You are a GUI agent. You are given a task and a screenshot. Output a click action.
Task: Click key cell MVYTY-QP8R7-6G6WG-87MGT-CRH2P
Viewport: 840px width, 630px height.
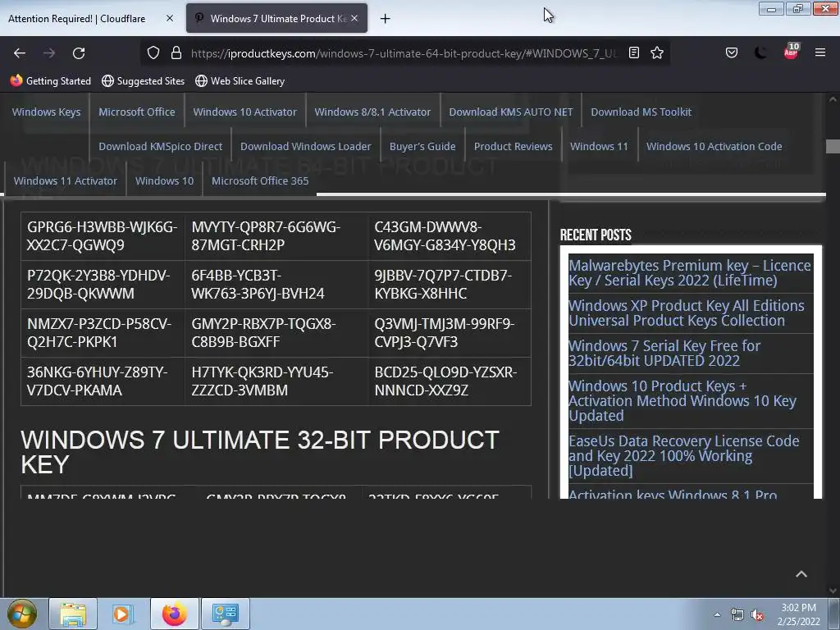point(276,236)
